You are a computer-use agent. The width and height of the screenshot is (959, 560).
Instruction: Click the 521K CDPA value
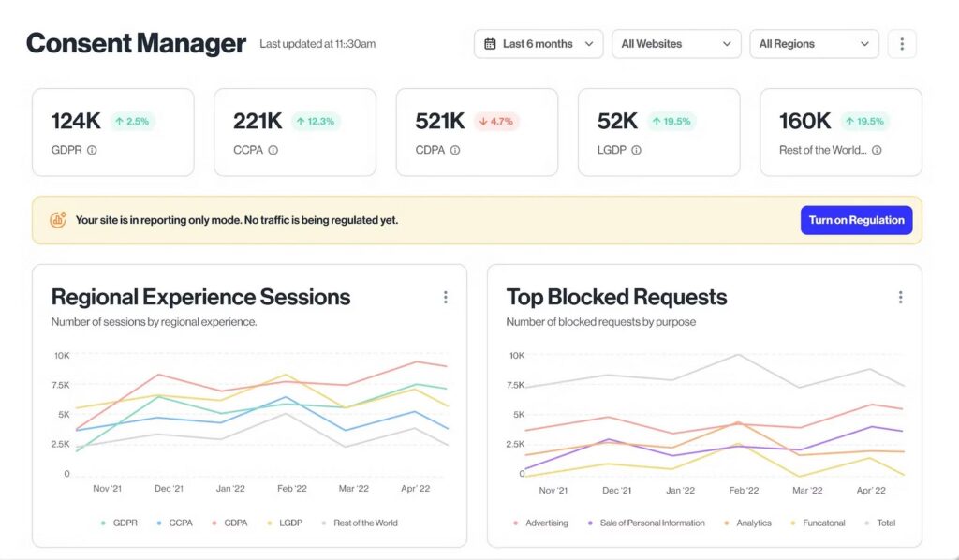[x=440, y=121]
